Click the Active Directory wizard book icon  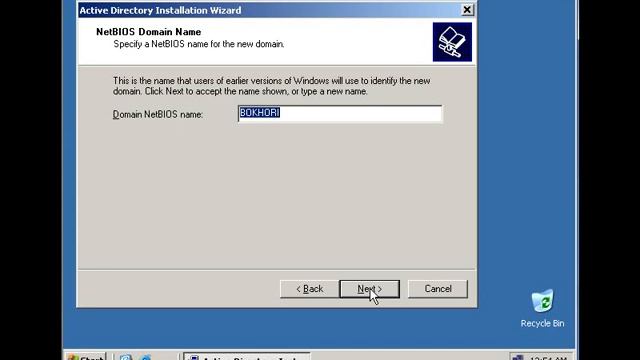[452, 42]
